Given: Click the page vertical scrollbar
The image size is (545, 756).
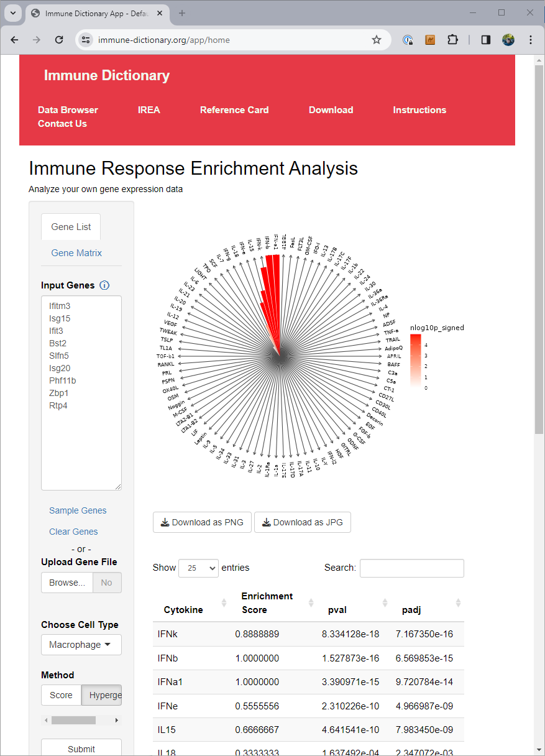Looking at the screenshot, I should tap(539, 249).
